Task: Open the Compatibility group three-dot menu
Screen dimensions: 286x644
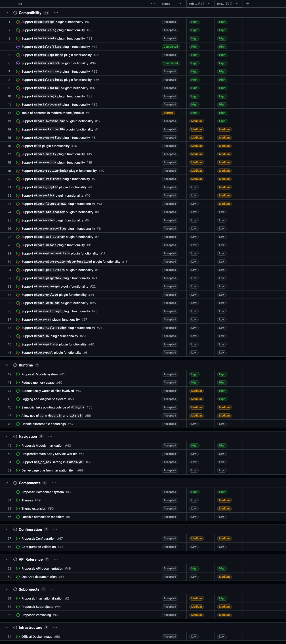Action: point(56,13)
